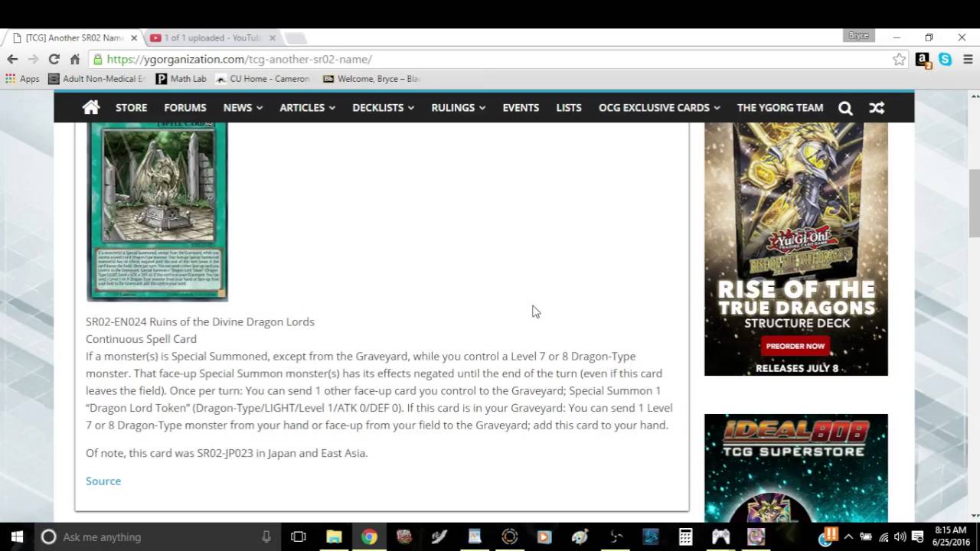Click the Continuous Spell Card text
Viewport: 980px width, 551px height.
coord(141,339)
